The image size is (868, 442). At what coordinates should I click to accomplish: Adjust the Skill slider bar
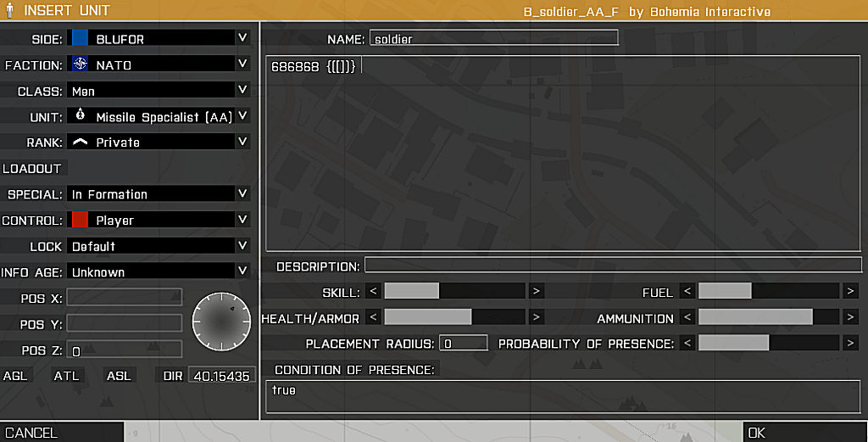(454, 291)
